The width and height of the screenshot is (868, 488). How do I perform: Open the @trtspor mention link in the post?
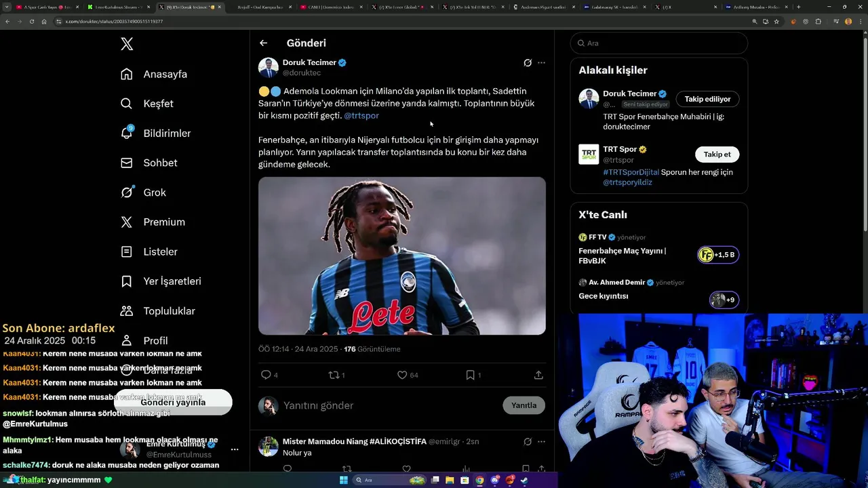coord(361,116)
